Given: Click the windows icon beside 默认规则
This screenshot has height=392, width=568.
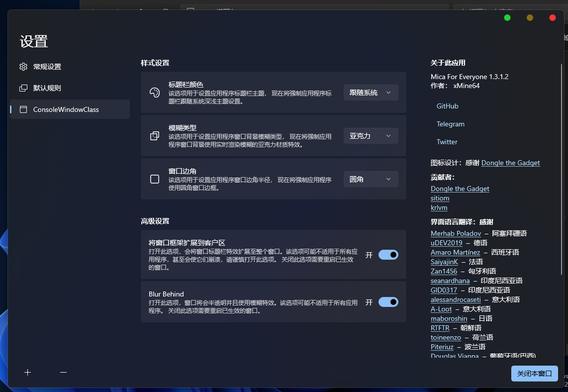Looking at the screenshot, I should [23, 88].
